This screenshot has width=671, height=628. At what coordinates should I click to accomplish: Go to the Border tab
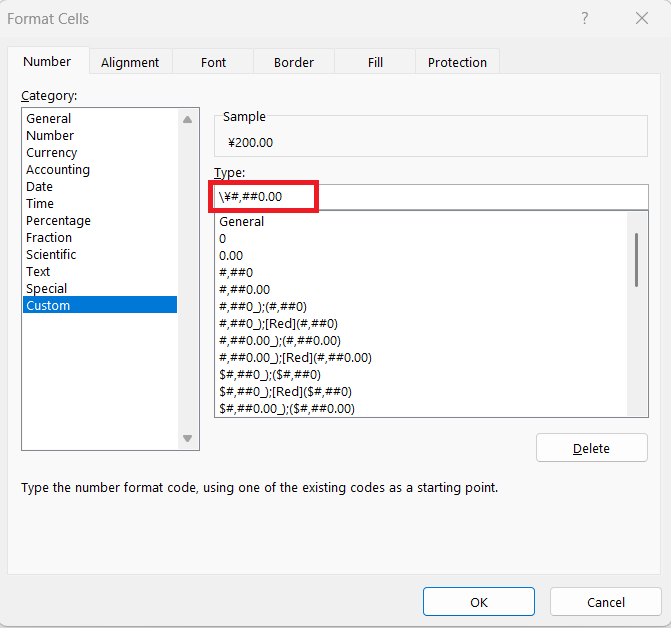(294, 62)
